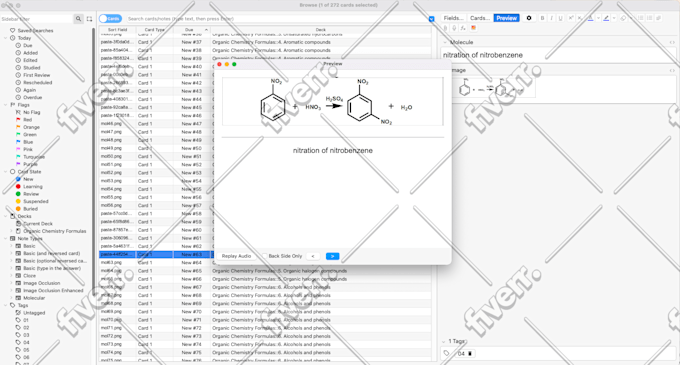Screen dimensions: 680x365
Task: Collapse the Tags section
Action: click(6, 305)
